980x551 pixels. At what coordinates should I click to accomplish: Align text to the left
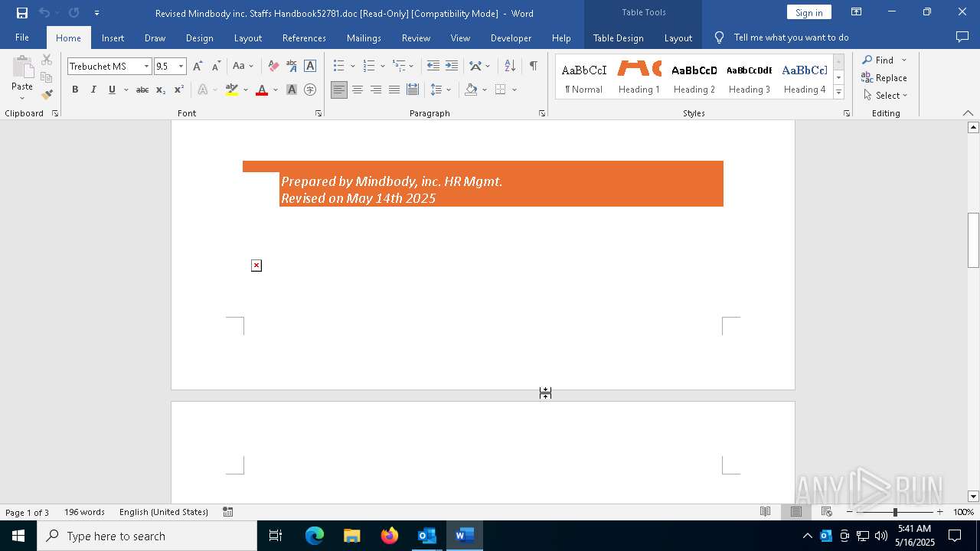coord(339,90)
